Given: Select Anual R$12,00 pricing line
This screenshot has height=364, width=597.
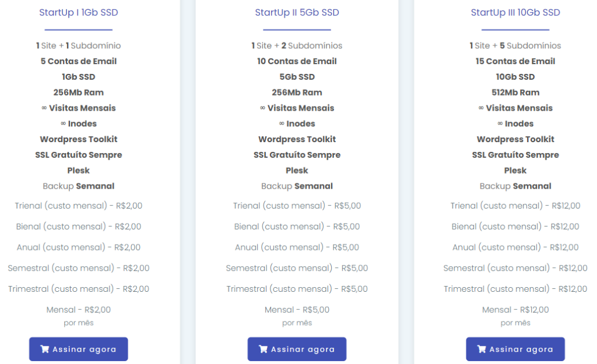Looking at the screenshot, I should (x=515, y=248).
